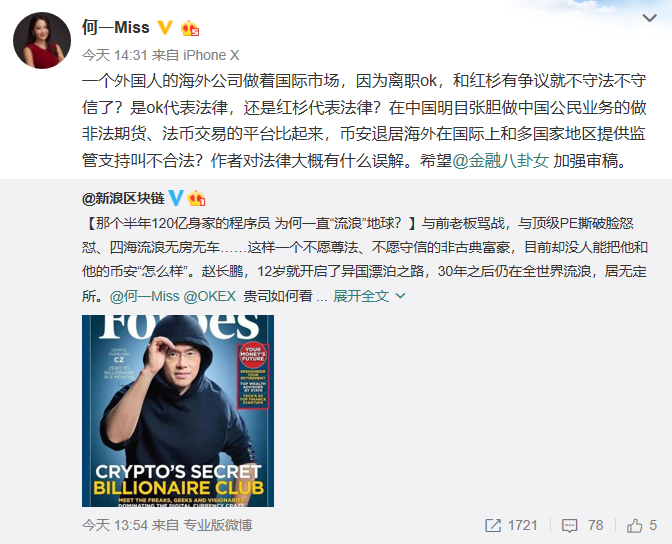The height and width of the screenshot is (544, 672).
Task: Click the iPhone X source link
Action: coord(211,55)
